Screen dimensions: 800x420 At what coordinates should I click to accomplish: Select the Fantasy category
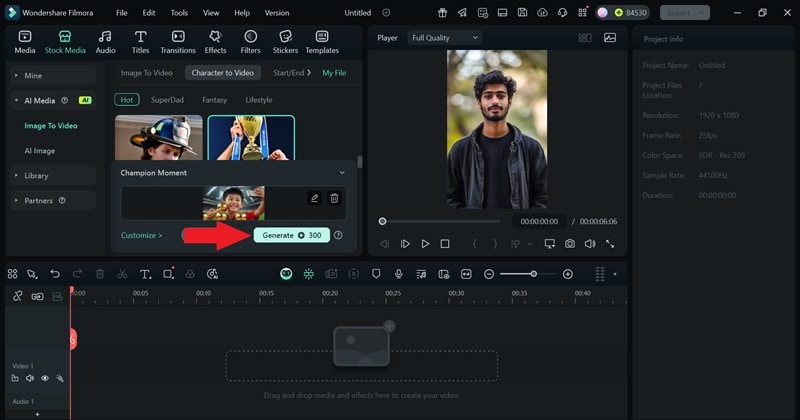click(214, 100)
